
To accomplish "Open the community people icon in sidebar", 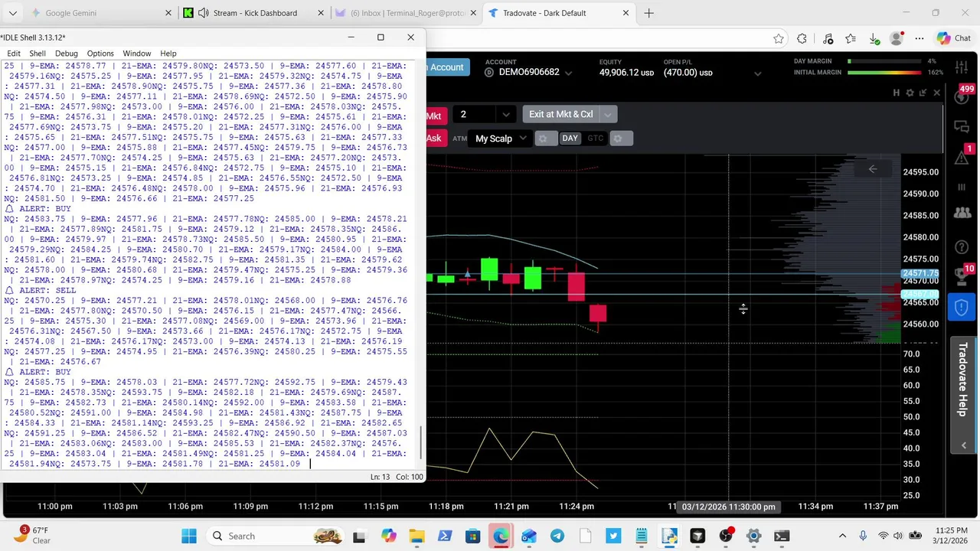I will (x=962, y=214).
